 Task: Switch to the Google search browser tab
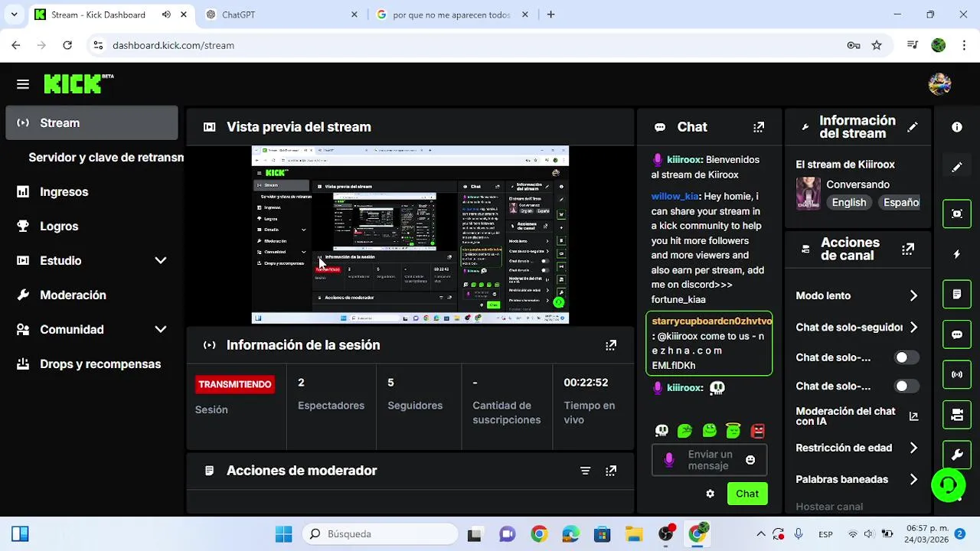[x=452, y=15]
